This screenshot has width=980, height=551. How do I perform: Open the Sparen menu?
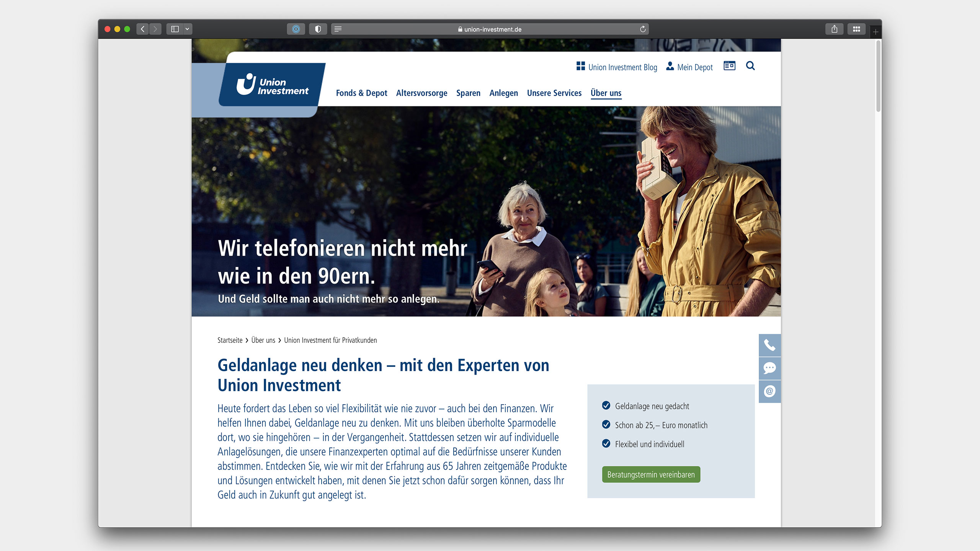tap(468, 93)
